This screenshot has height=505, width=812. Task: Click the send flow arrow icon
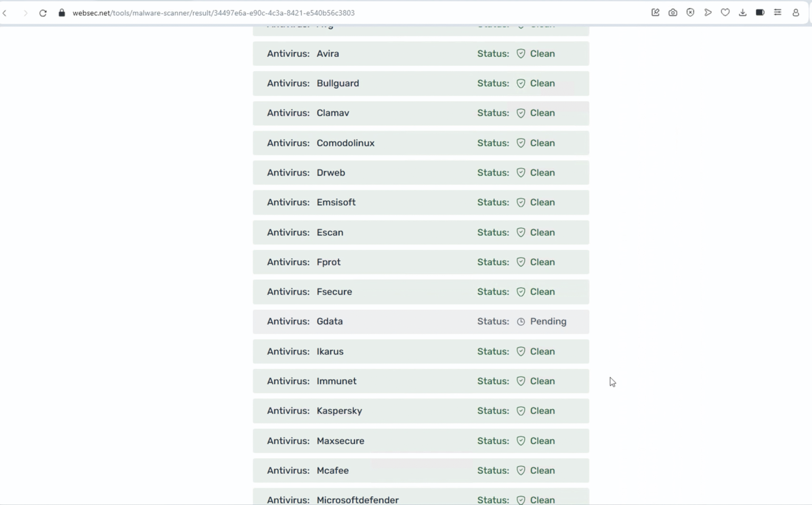[708, 13]
